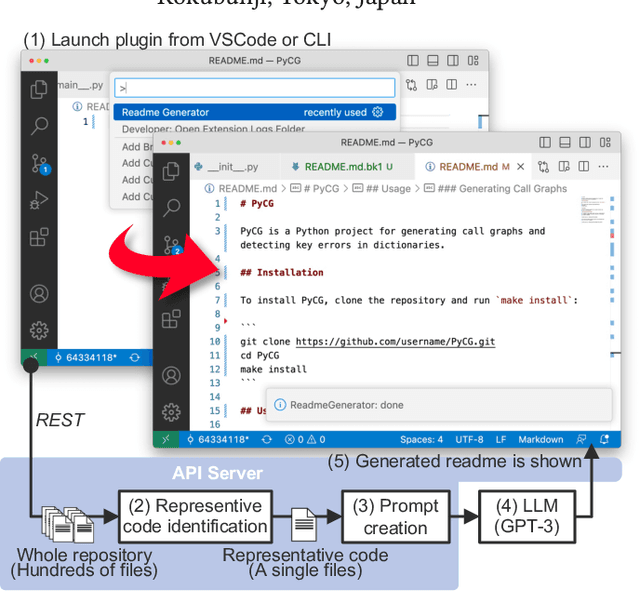
Task: Open Manage gear in the front window activity bar
Action: point(171,411)
